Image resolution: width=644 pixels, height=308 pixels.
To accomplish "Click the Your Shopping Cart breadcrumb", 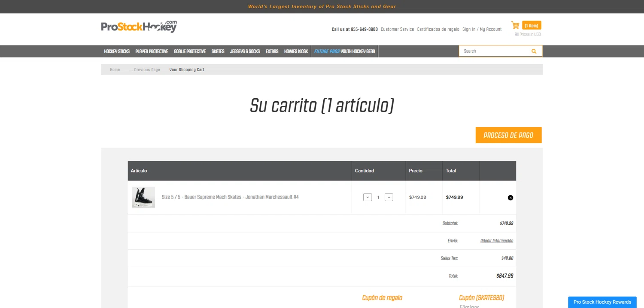I will tap(187, 69).
